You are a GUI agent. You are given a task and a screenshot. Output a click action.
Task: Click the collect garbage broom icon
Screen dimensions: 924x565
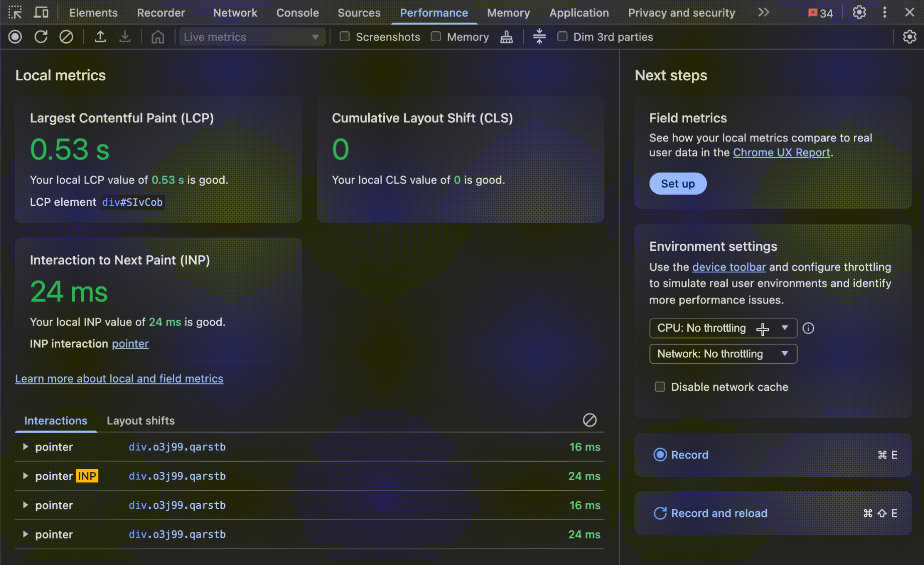point(506,37)
